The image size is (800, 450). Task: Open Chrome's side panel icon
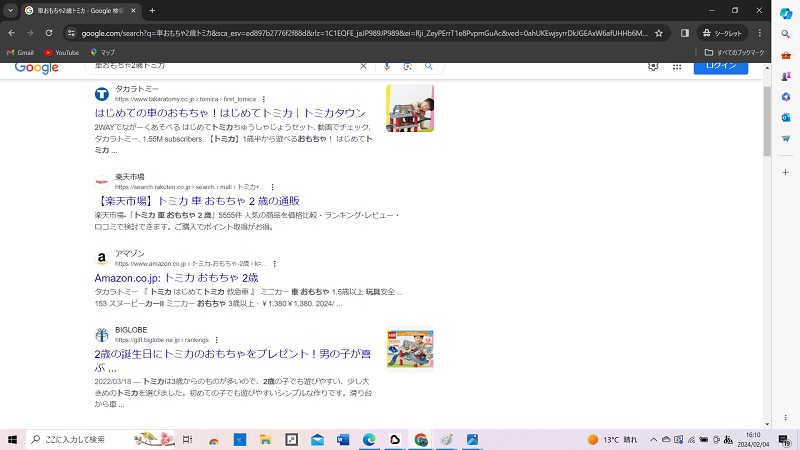point(685,33)
